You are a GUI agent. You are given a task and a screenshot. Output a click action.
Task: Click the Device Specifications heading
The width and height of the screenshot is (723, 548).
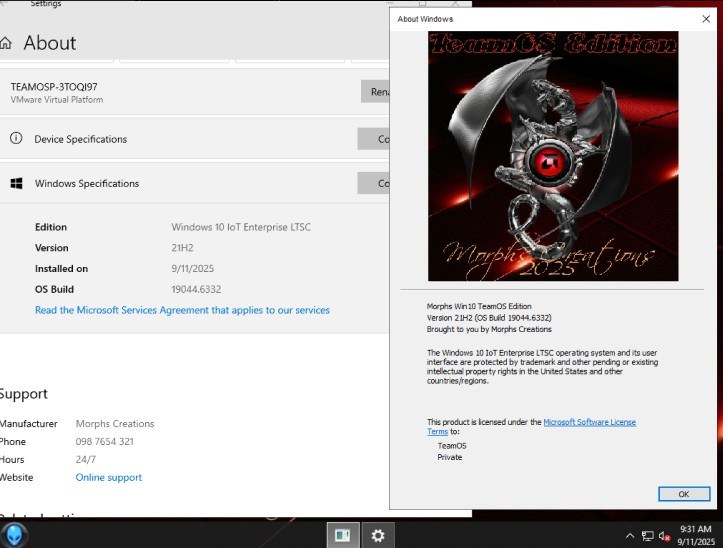pos(81,139)
